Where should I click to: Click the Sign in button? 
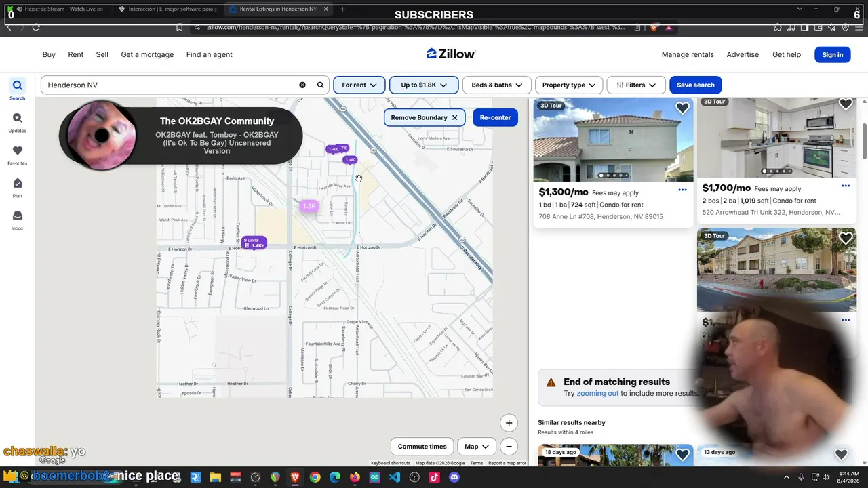pos(832,54)
